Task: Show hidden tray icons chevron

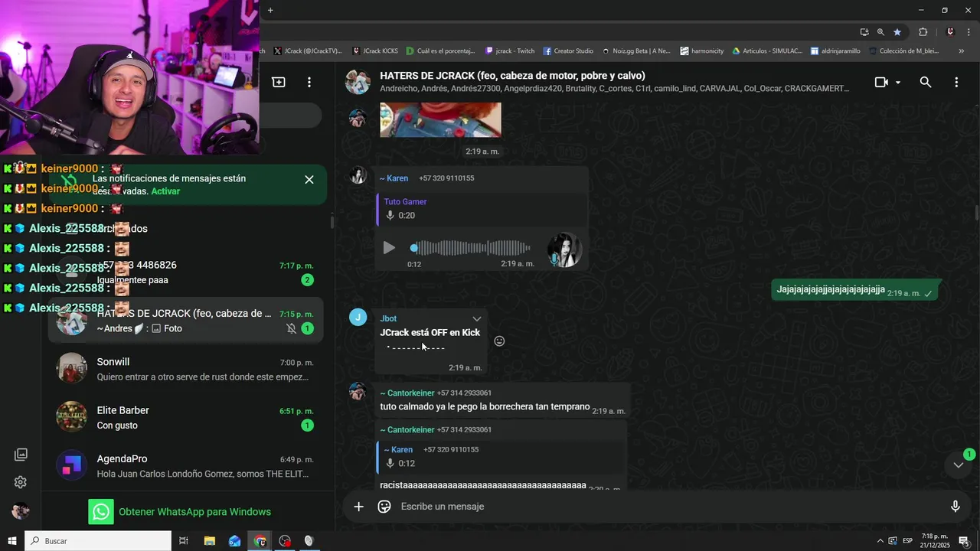Action: point(879,541)
